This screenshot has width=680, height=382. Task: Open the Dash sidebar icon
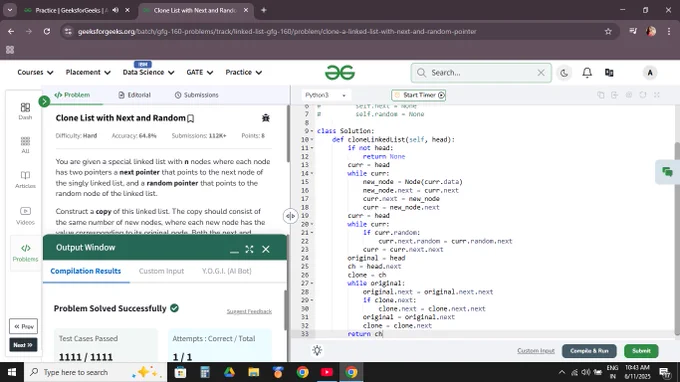coord(25,111)
